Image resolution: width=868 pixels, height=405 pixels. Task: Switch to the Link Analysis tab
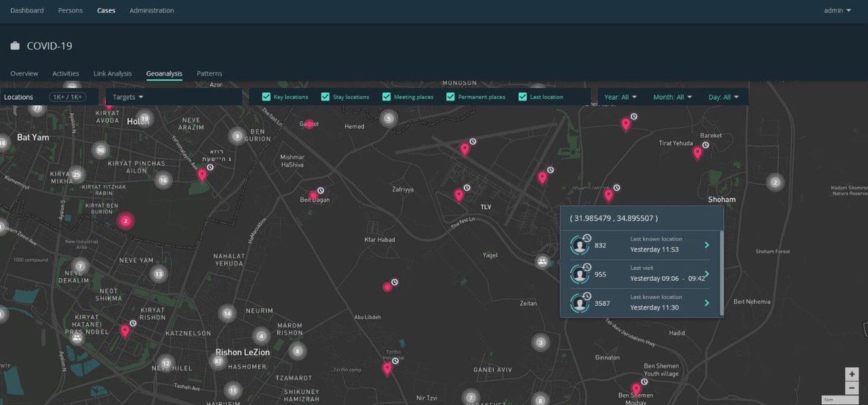pos(113,73)
